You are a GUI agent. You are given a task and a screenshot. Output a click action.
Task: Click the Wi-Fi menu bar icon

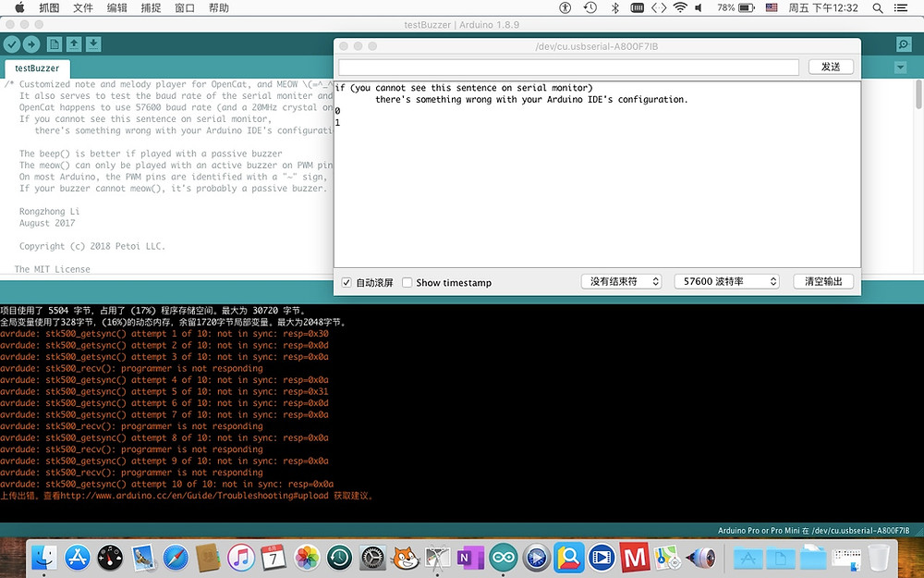coord(680,7)
